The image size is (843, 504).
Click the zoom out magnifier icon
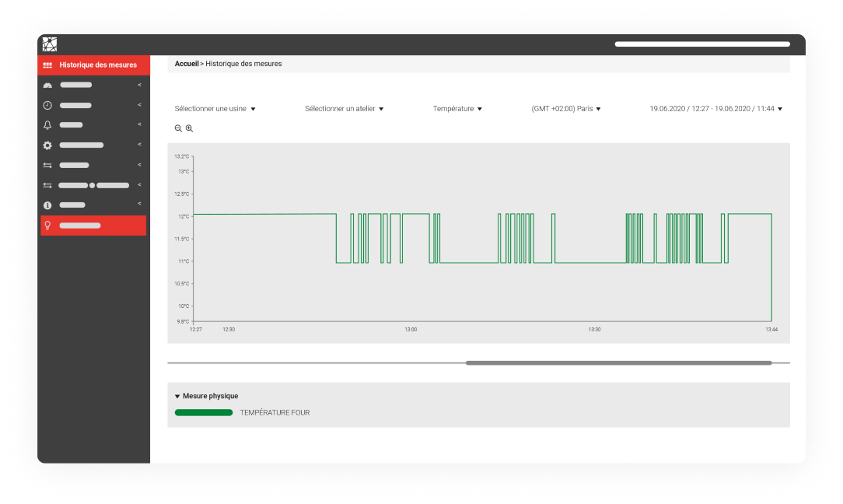(x=178, y=128)
